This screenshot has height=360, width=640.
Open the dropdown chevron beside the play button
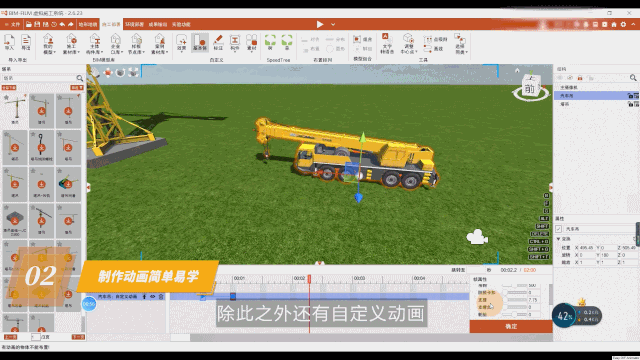(x=333, y=24)
